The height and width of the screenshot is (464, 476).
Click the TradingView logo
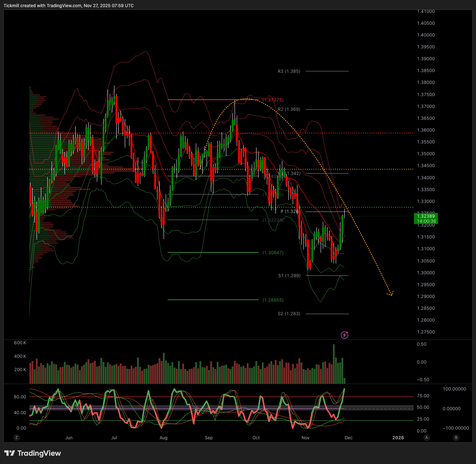click(33, 453)
